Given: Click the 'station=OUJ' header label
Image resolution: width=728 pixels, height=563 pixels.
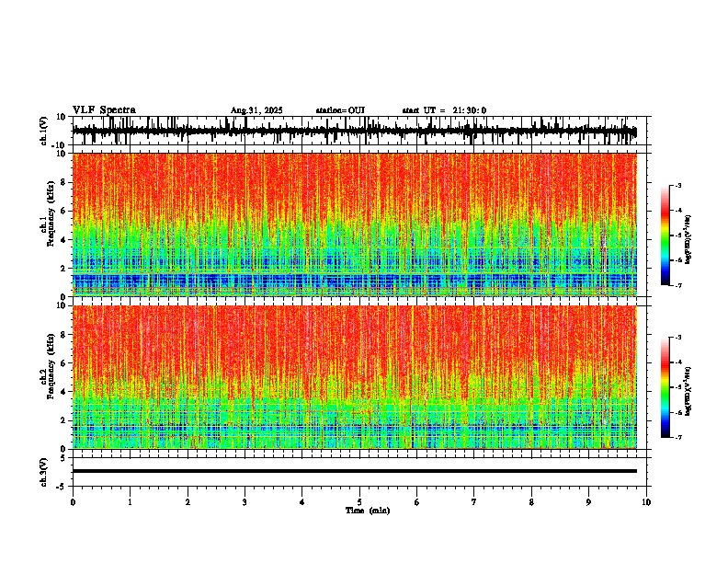Looking at the screenshot, I should [340, 110].
